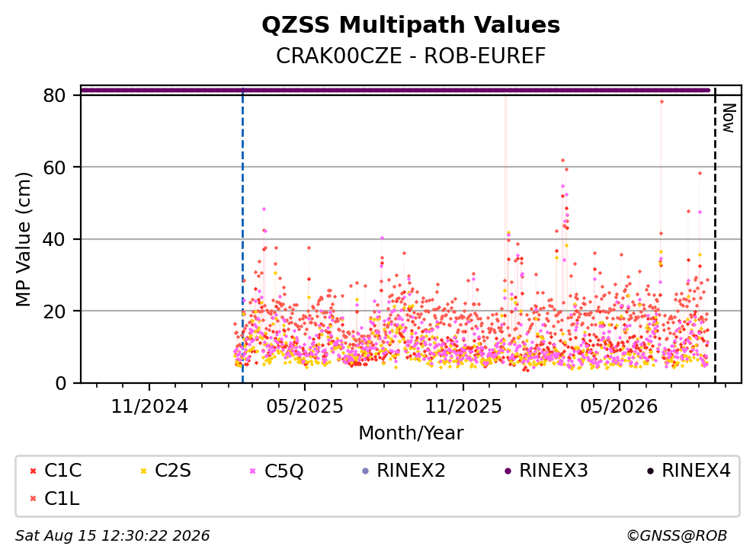Select the C1C legend label
756x559 pixels.
pyautogui.click(x=62, y=471)
